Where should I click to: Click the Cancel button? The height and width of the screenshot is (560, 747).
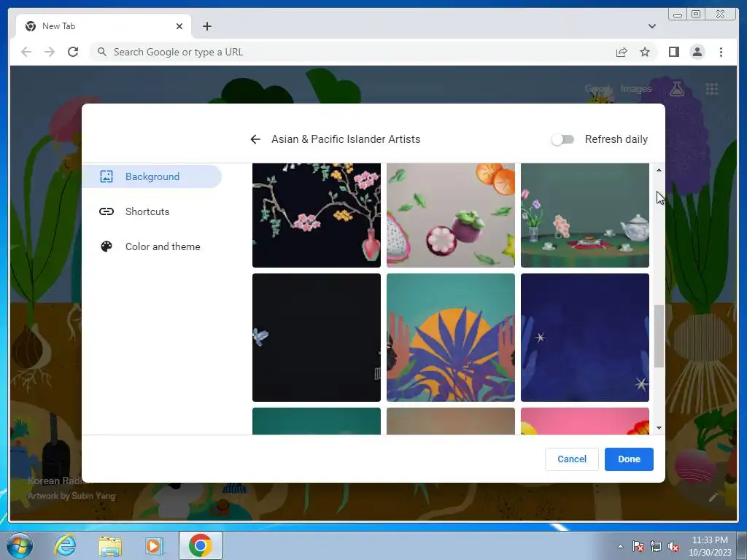pyautogui.click(x=572, y=459)
